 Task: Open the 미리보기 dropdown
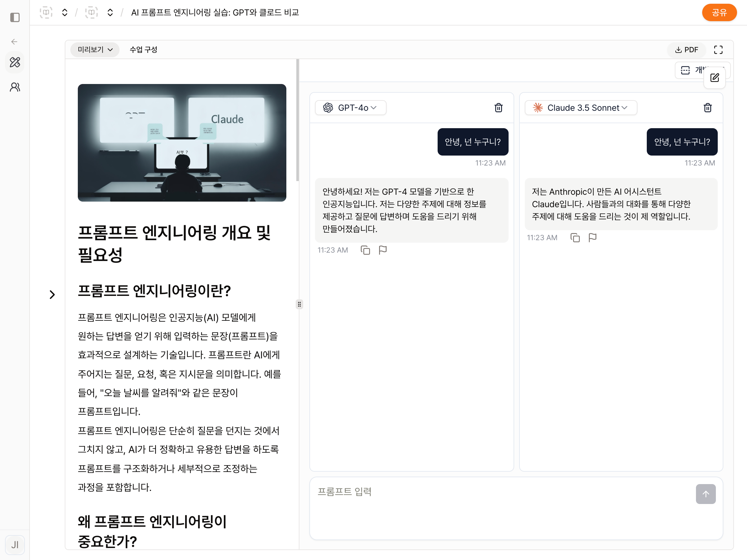(x=95, y=49)
